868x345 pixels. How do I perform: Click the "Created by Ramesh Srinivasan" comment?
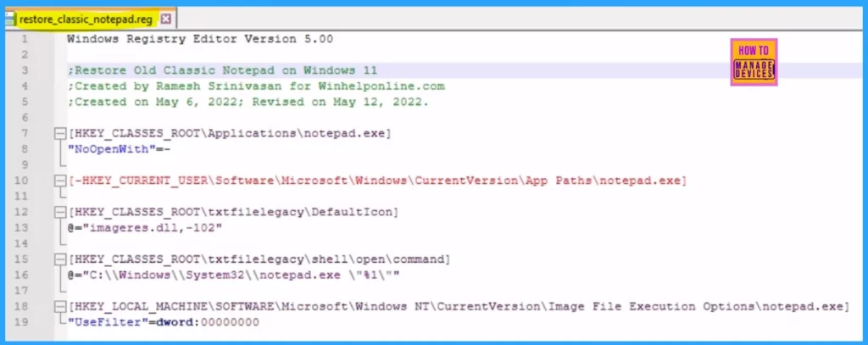click(x=256, y=86)
